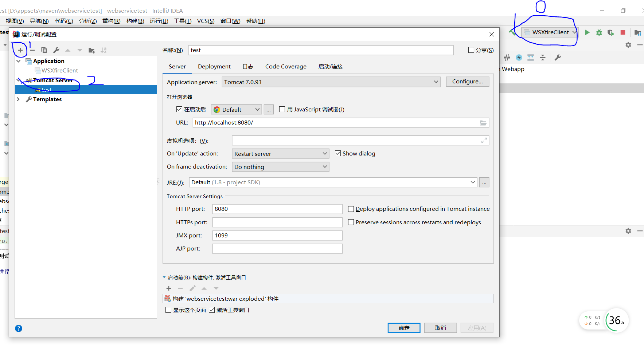644x351 pixels.
Task: Select the WSXfireClient configuration in tree
Action: tap(59, 71)
